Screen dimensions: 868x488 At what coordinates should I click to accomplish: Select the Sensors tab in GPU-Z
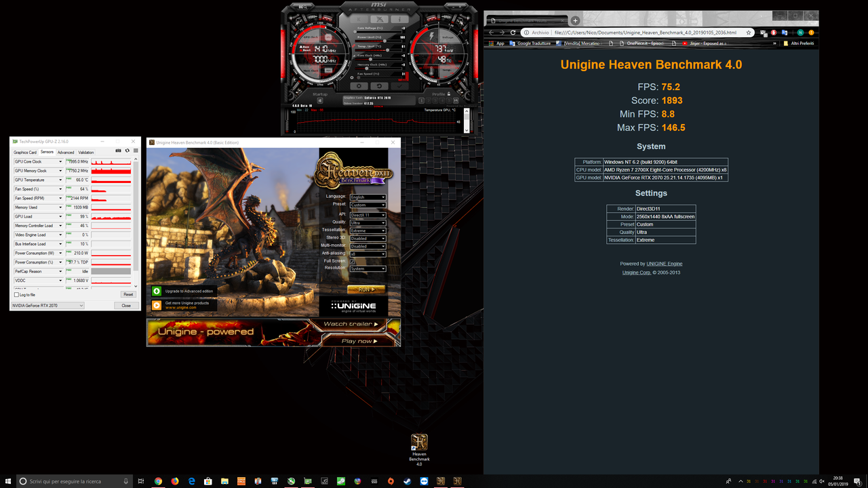pyautogui.click(x=47, y=152)
